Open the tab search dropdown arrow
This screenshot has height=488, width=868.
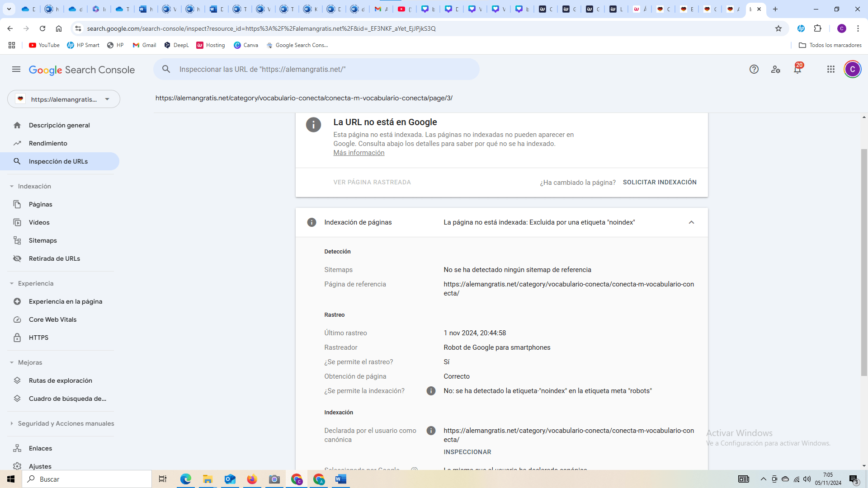9,9
